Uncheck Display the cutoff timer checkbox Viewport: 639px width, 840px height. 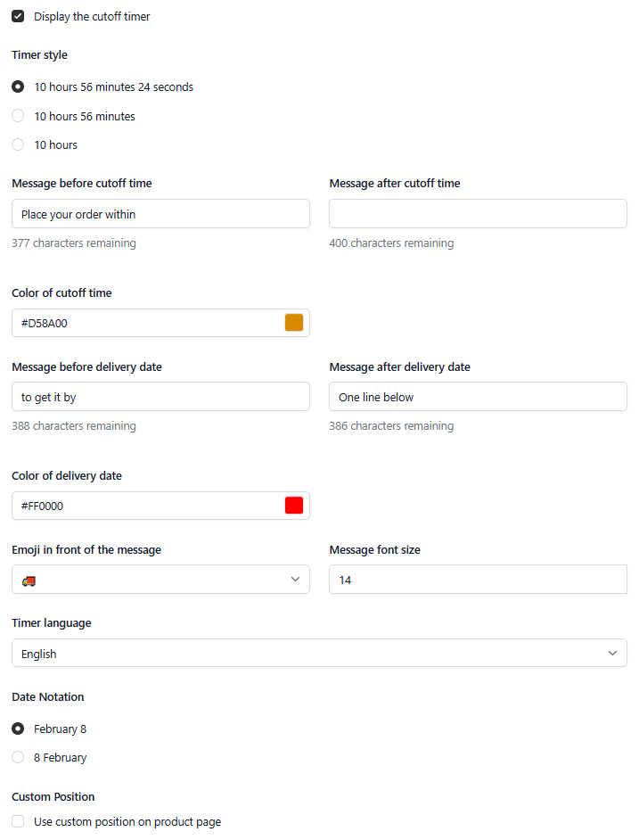pyautogui.click(x=18, y=16)
